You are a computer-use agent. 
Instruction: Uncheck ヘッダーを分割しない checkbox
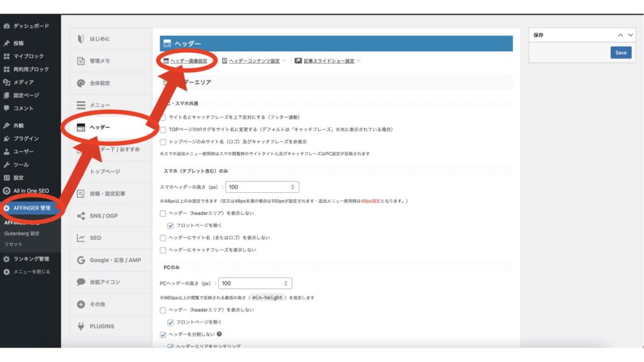click(163, 335)
